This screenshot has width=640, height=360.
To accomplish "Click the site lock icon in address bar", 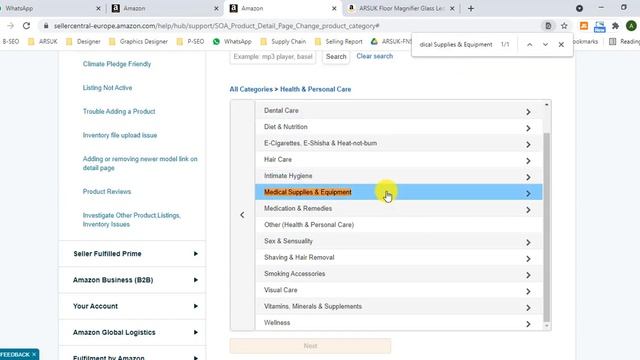I will [46, 26].
